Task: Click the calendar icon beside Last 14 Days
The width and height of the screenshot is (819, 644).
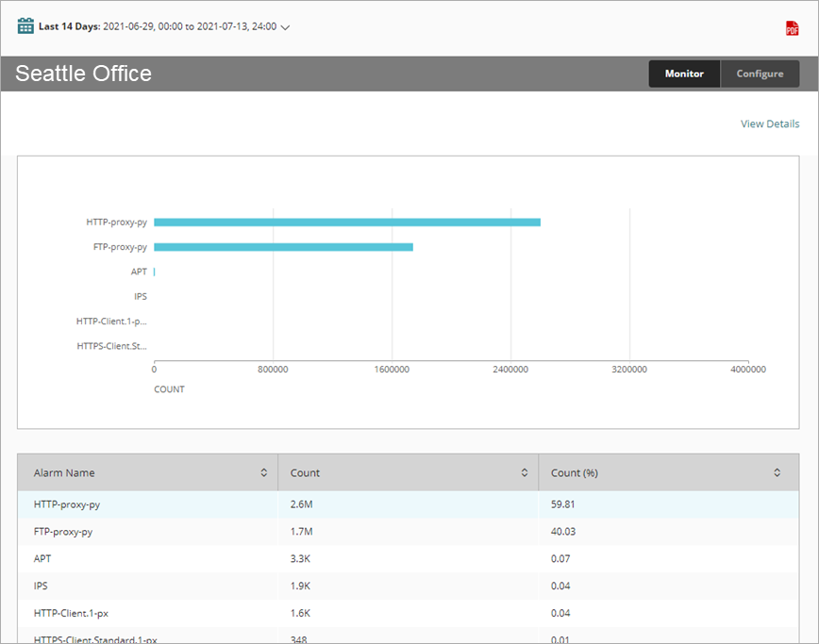Action: coord(25,26)
